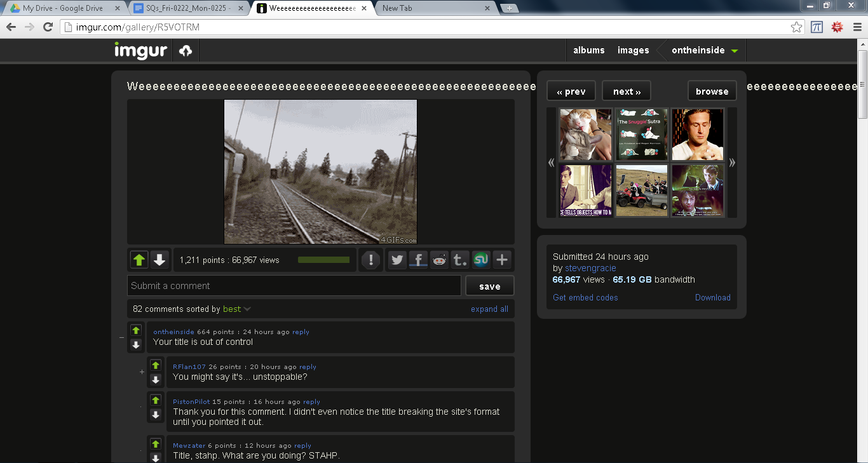Downvote RFlan107's comment
This screenshot has width=868, height=463.
tap(155, 380)
